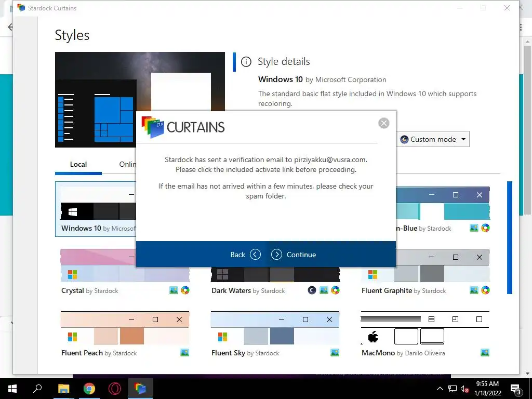Go Back in the Curtains dialog

tap(245, 255)
